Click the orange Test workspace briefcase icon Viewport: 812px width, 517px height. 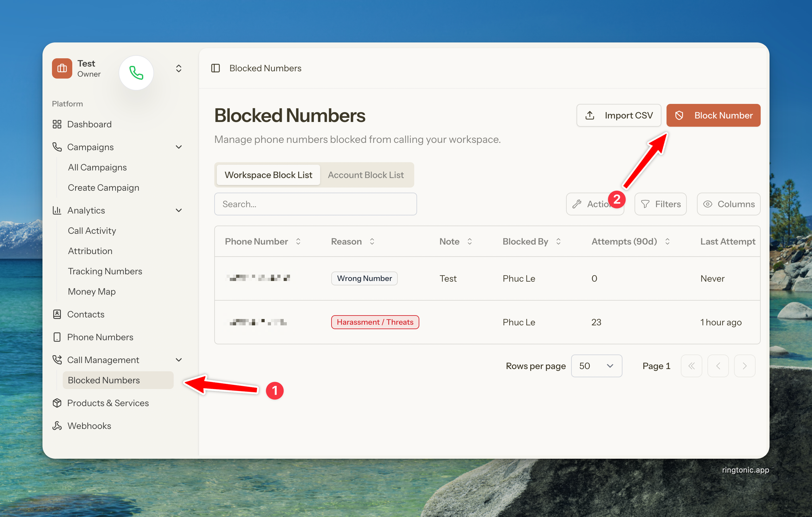[62, 68]
